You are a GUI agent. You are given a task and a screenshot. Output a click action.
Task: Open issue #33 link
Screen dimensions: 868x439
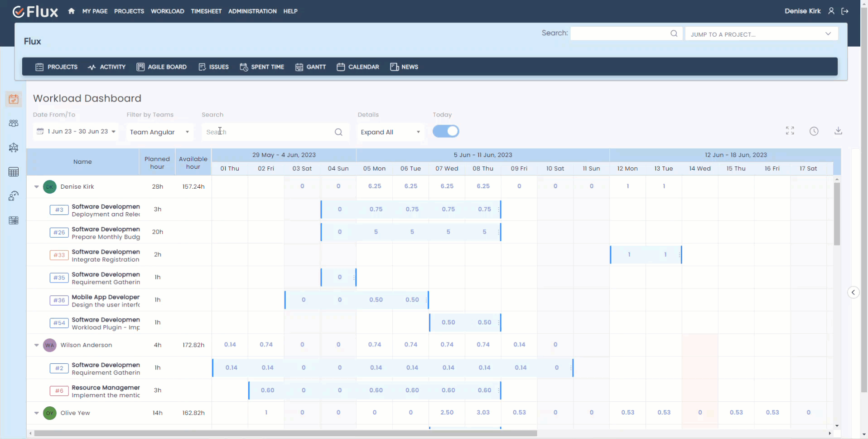point(59,255)
